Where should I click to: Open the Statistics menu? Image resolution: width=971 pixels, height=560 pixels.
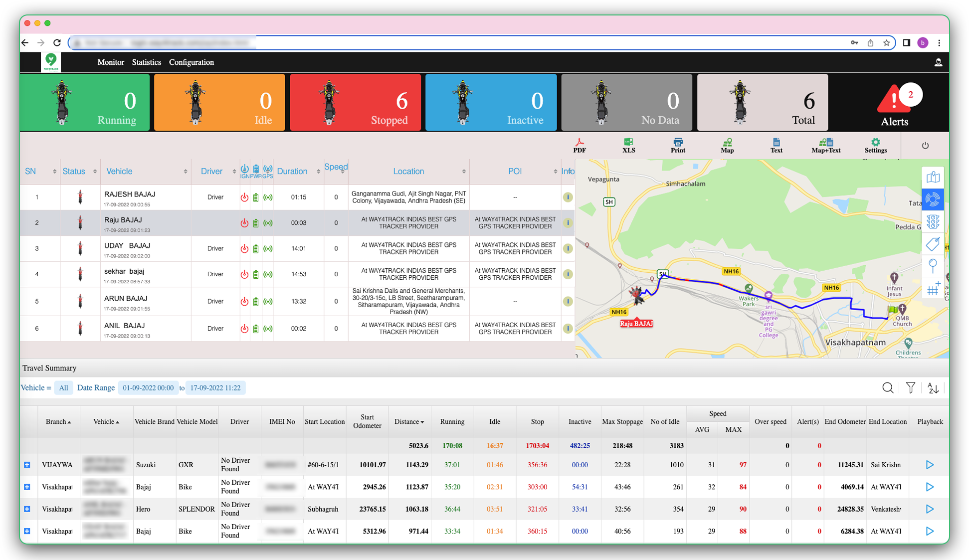tap(146, 62)
